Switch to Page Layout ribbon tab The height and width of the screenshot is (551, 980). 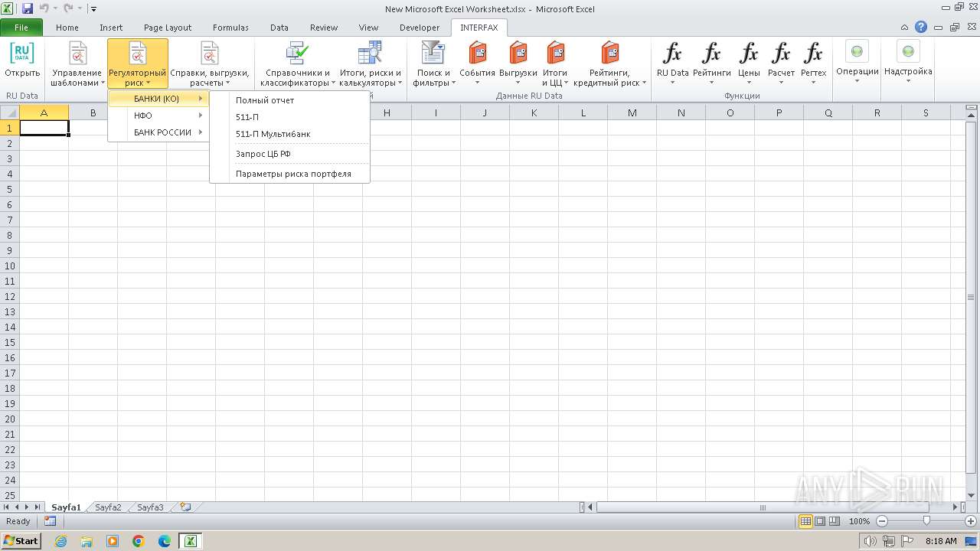(x=168, y=28)
